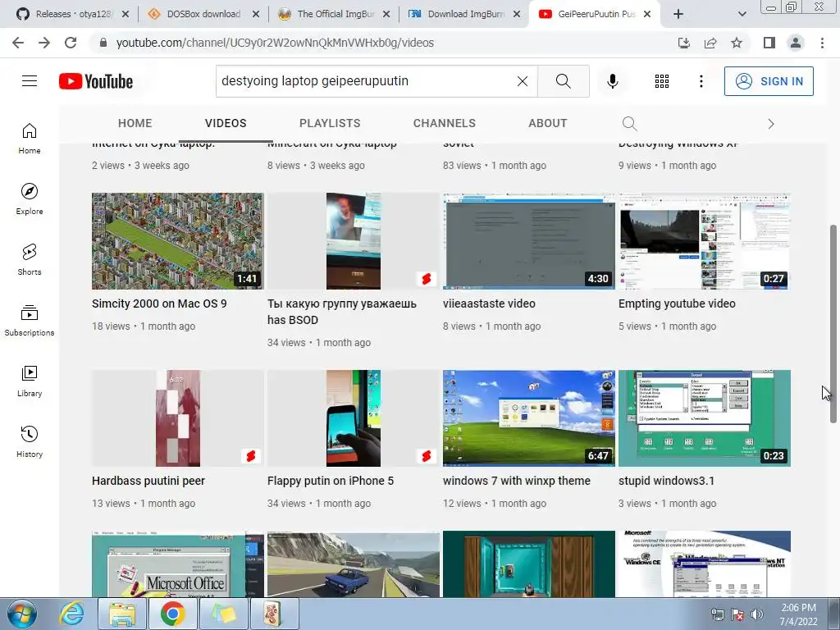Screen dimensions: 840x630
Task: Click the channel tabs right chevron
Action: (x=771, y=124)
